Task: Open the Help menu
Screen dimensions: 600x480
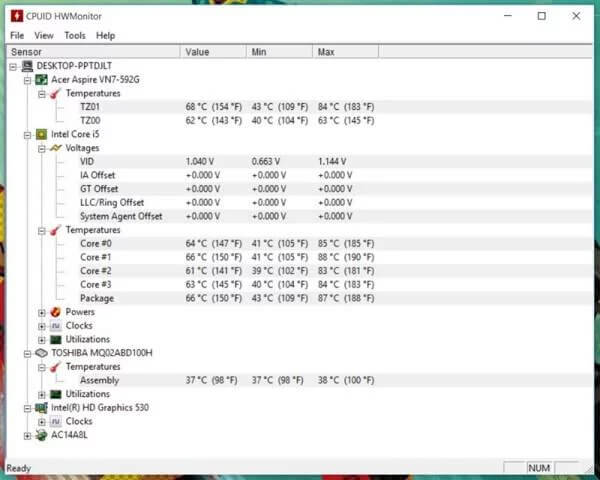Action: pyautogui.click(x=105, y=36)
